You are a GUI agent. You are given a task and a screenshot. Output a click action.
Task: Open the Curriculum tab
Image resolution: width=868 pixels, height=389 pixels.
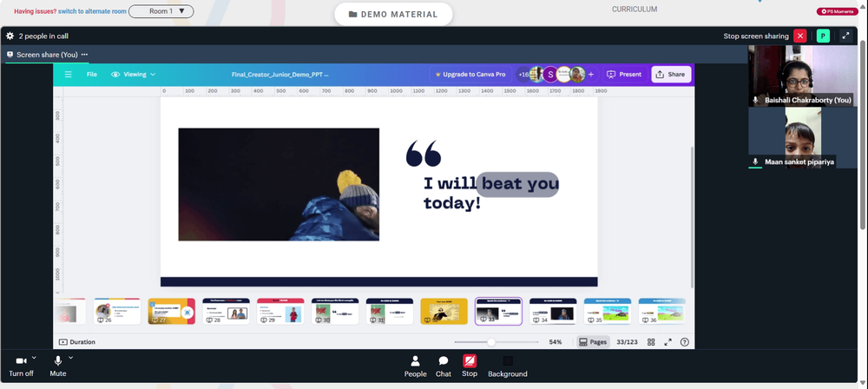click(635, 10)
